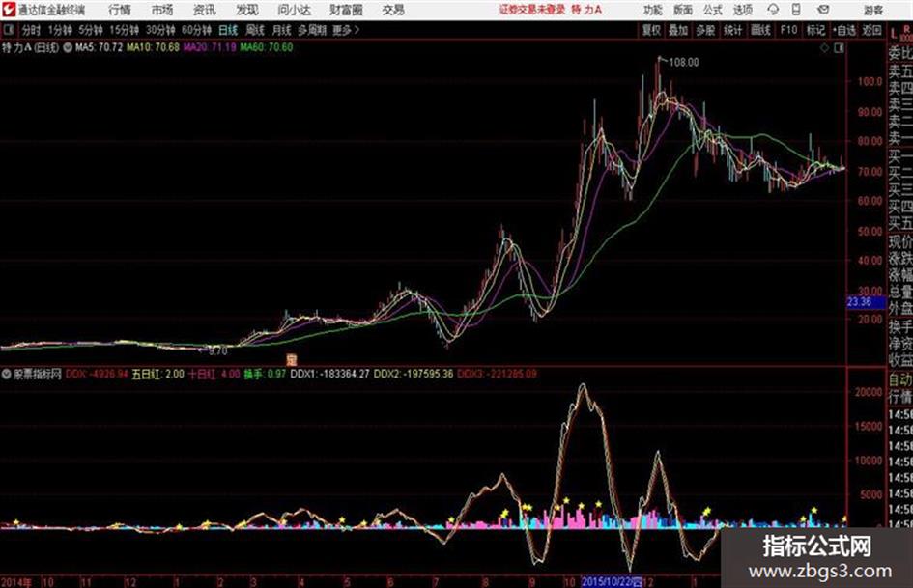Image resolution: width=913 pixels, height=588 pixels.
Task: Click the MA10: 70.68 indicator label
Action: (153, 47)
